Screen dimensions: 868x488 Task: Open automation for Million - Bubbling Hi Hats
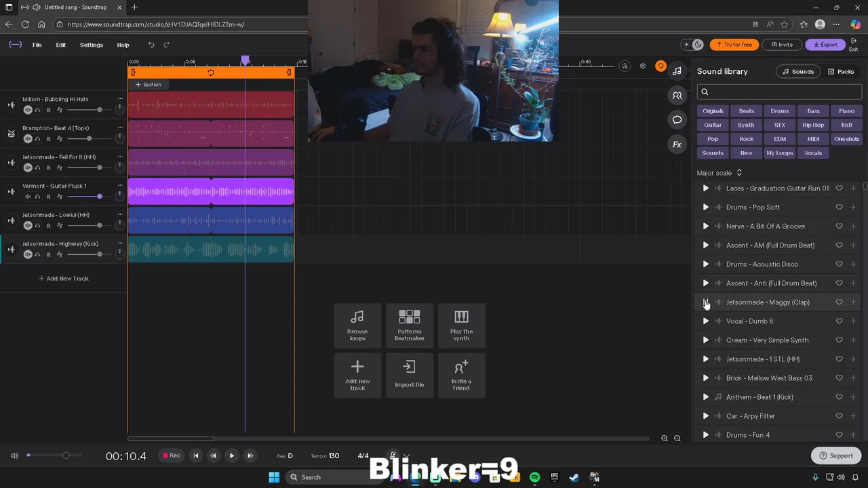pyautogui.click(x=60, y=110)
